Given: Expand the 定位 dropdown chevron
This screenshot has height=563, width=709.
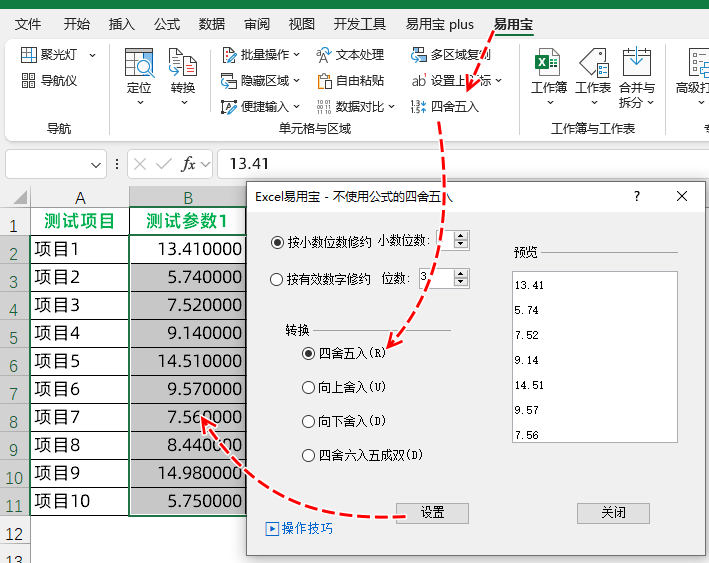Looking at the screenshot, I should [x=140, y=103].
